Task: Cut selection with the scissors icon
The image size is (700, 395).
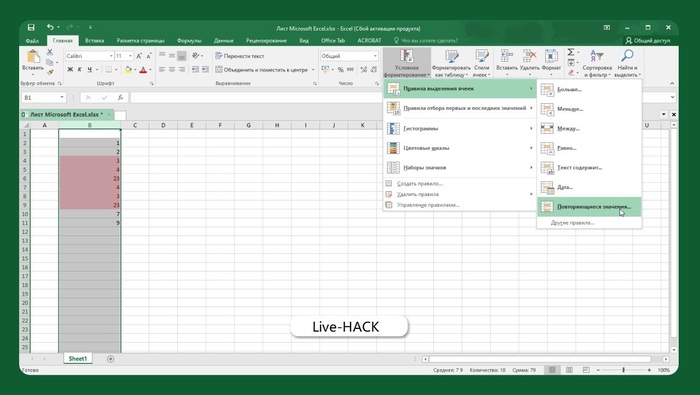Action: pos(50,53)
